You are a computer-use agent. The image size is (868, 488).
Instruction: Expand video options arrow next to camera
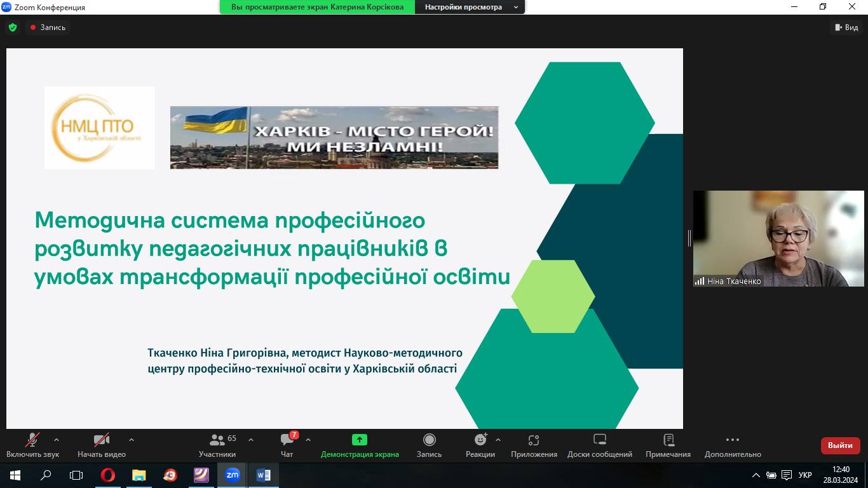[x=132, y=440]
